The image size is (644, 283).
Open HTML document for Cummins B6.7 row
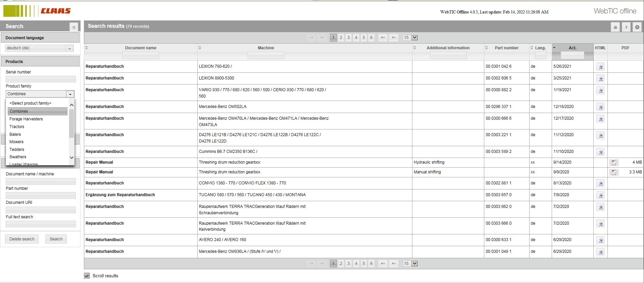[x=601, y=152]
